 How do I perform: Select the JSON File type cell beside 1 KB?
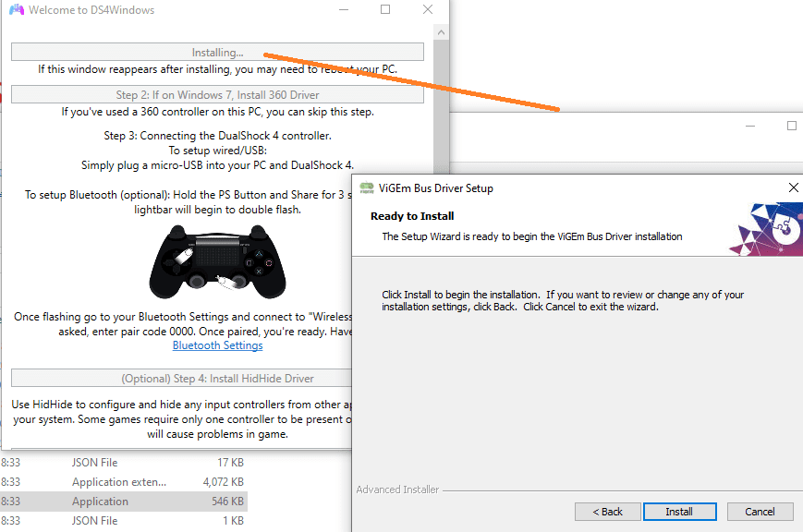click(95, 521)
